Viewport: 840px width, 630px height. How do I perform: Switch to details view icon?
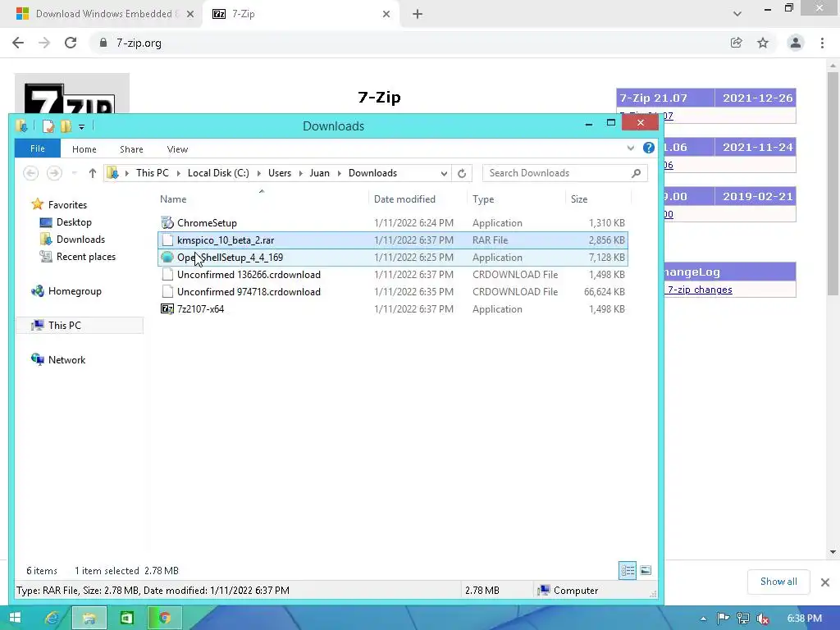tap(628, 571)
